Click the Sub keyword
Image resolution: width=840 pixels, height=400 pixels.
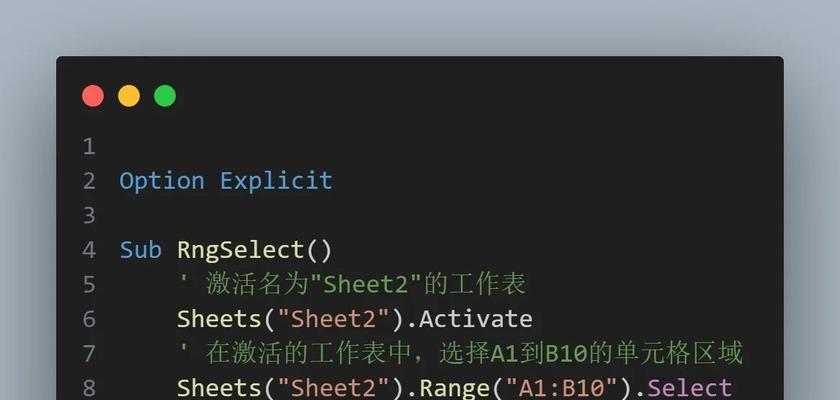tap(140, 250)
